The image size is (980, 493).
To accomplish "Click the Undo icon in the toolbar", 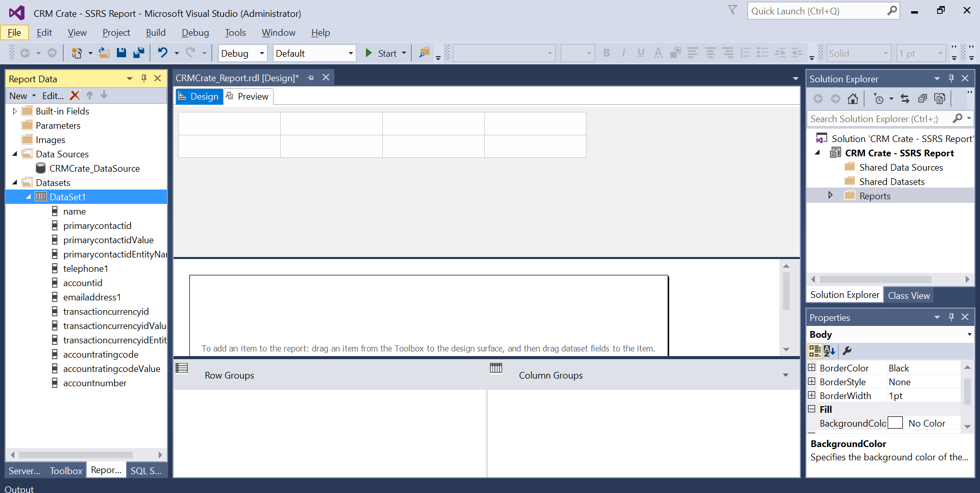I will [x=162, y=53].
